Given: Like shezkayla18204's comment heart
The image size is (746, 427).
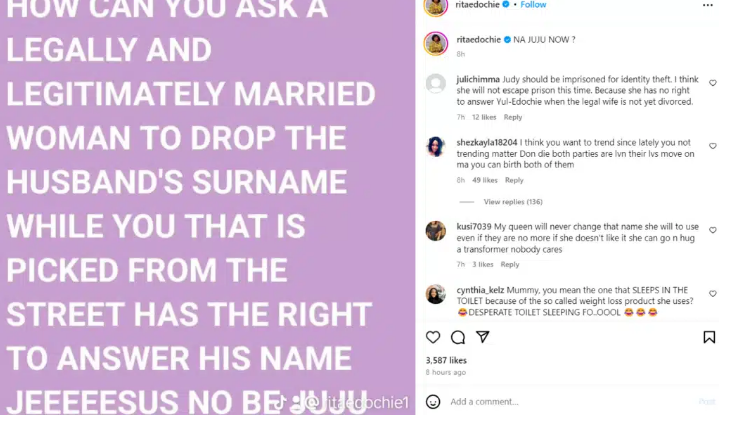Looking at the screenshot, I should coord(713,146).
